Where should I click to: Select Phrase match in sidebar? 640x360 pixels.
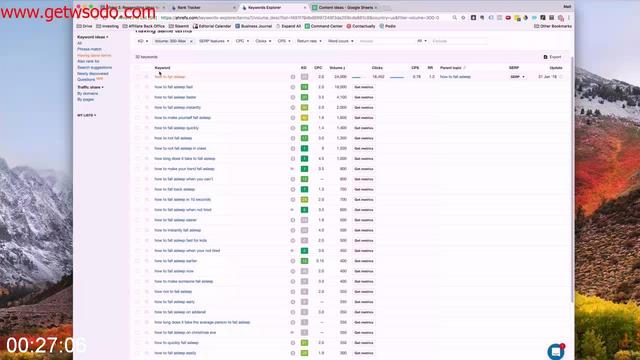[x=89, y=49]
